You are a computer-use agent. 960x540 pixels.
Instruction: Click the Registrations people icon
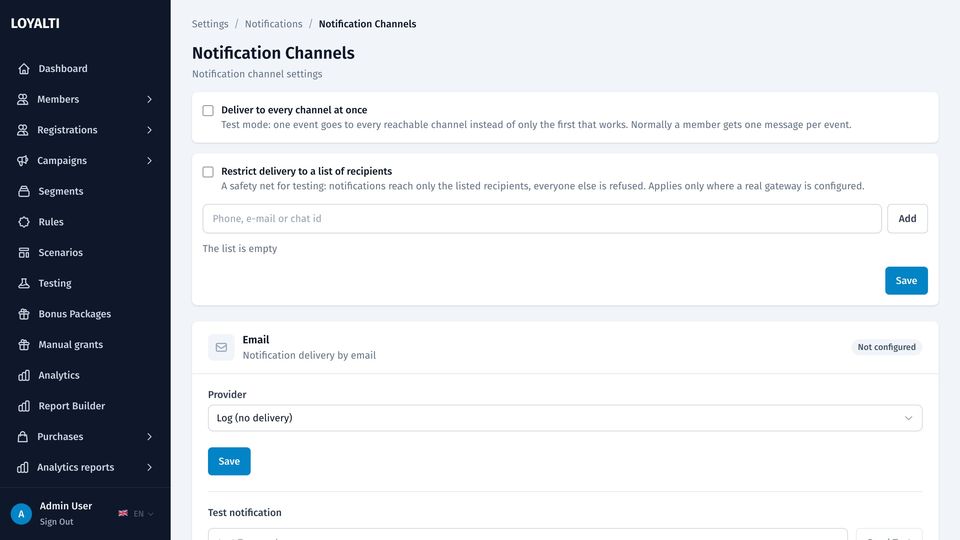tap(23, 130)
